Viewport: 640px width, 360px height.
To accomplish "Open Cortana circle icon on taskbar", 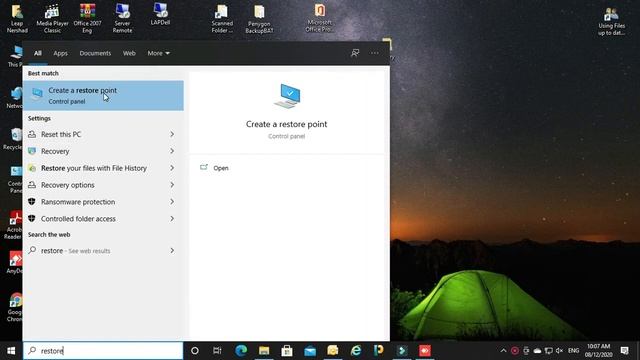I will (195, 351).
